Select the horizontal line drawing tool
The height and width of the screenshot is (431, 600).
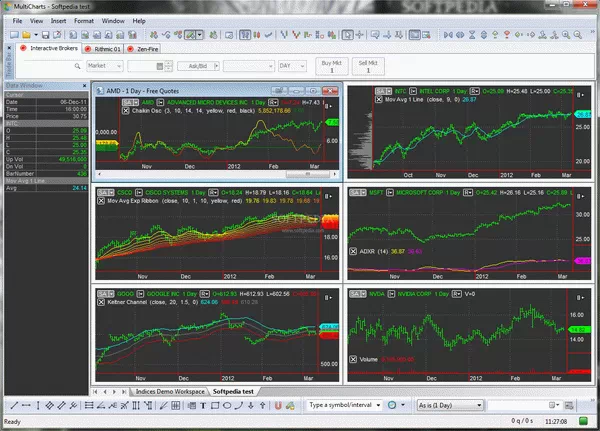click(x=26, y=405)
